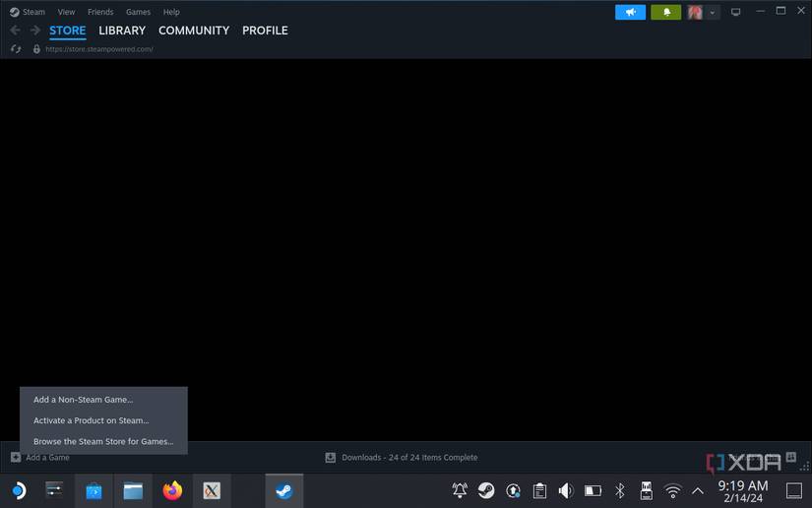The image size is (812, 508).
Task: Maximize the Steam window
Action: (781, 11)
